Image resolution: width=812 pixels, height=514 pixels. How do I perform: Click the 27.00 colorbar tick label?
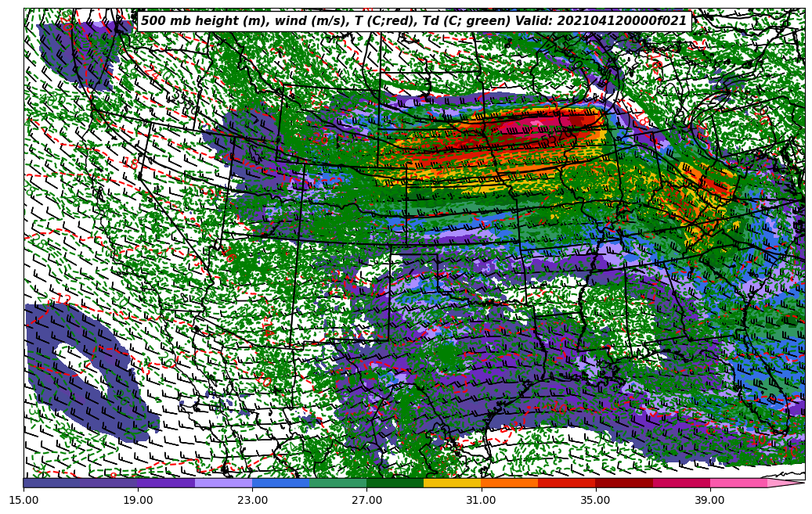[x=366, y=500]
